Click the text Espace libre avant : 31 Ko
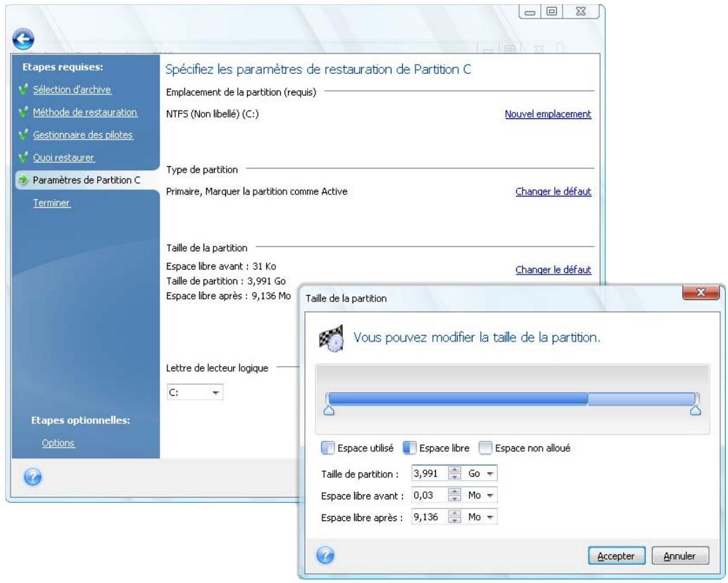This screenshot has width=728, height=583. click(221, 266)
